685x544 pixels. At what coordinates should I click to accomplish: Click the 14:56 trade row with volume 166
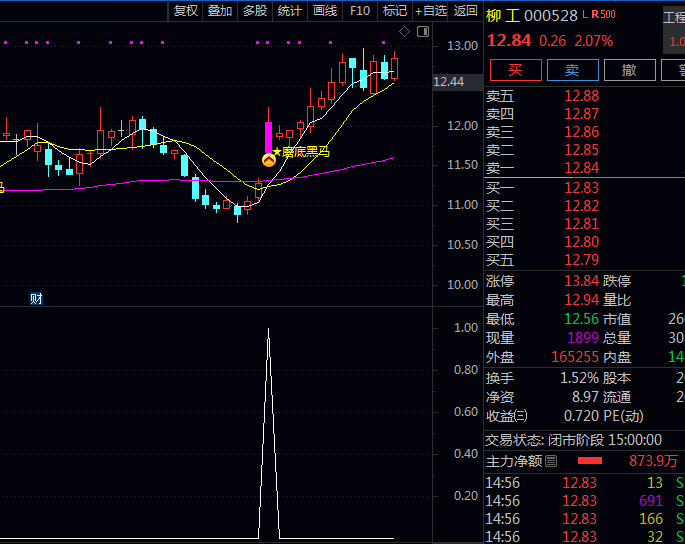click(x=585, y=519)
